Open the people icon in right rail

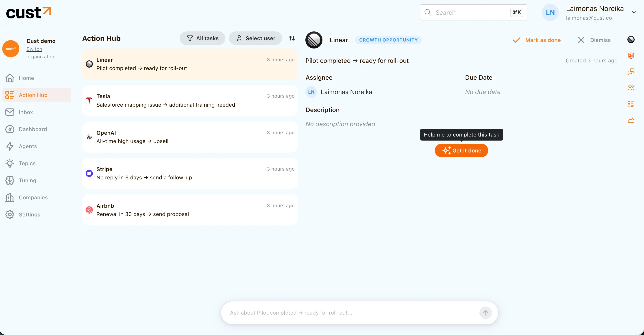(x=631, y=88)
